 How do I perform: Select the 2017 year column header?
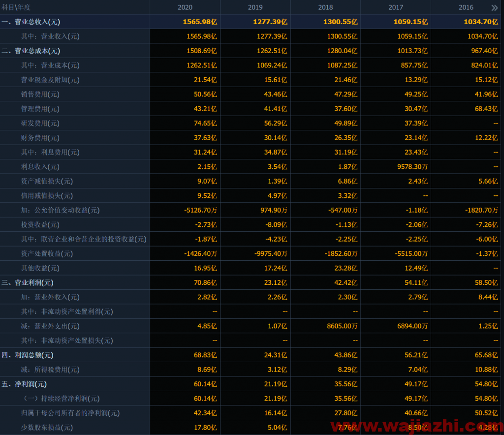tap(396, 7)
